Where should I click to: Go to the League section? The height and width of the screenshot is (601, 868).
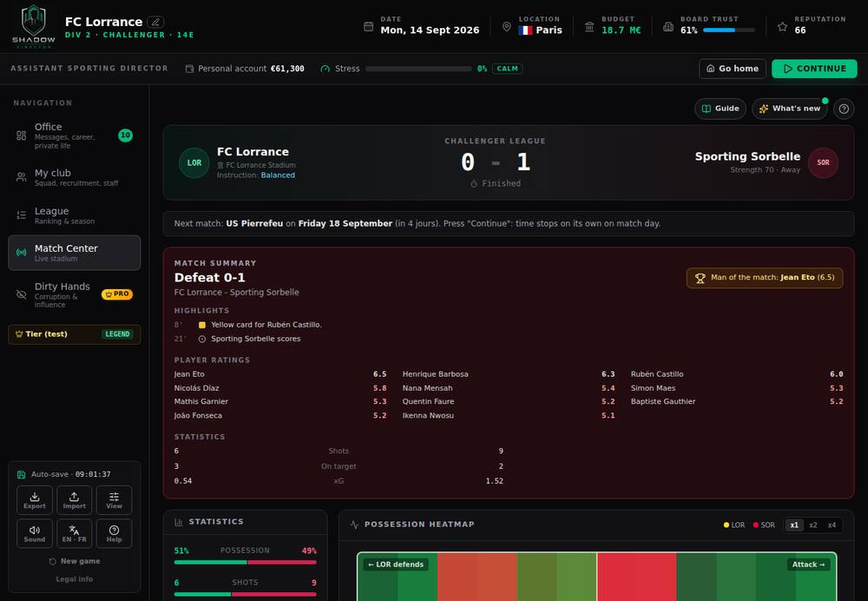[x=74, y=215]
